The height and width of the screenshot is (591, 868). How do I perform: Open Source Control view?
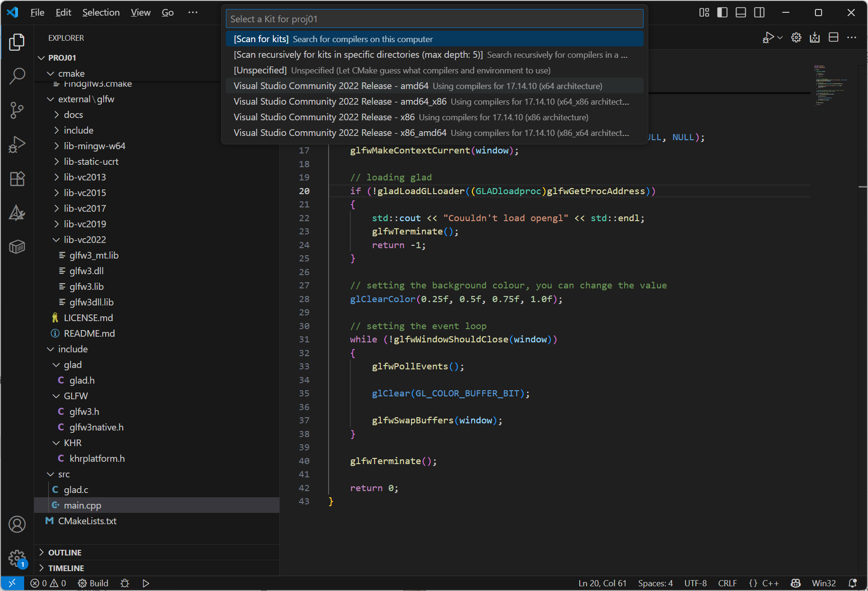pyautogui.click(x=17, y=110)
